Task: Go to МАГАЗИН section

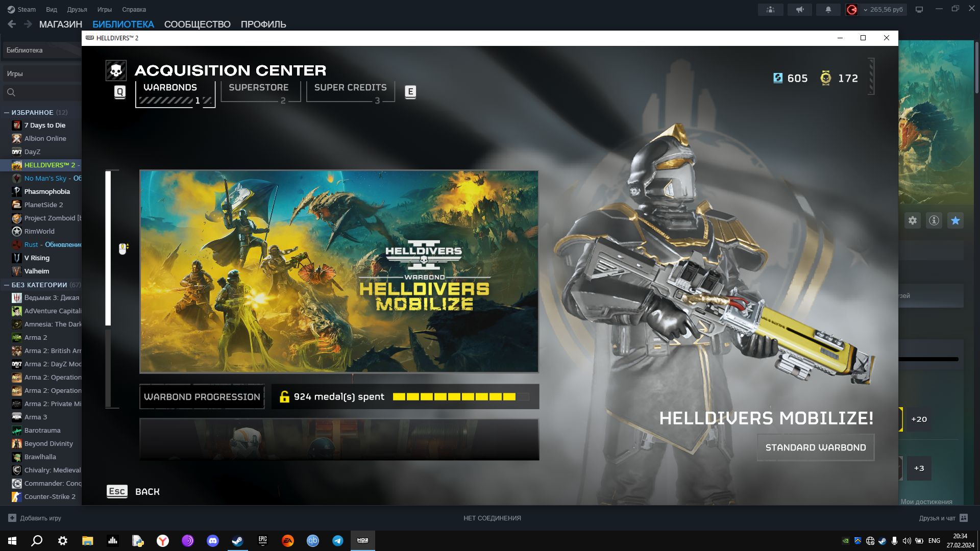Action: coord(61,24)
